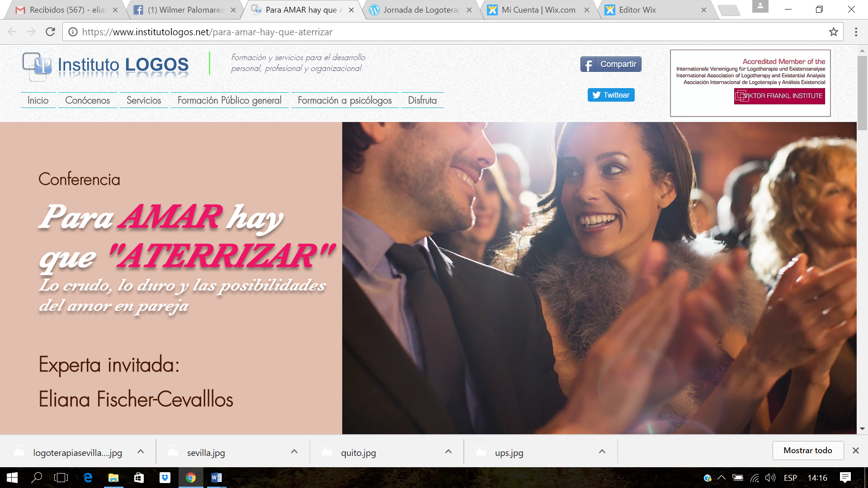Open Formación Público general menu
This screenshot has width=868, height=488.
(230, 100)
